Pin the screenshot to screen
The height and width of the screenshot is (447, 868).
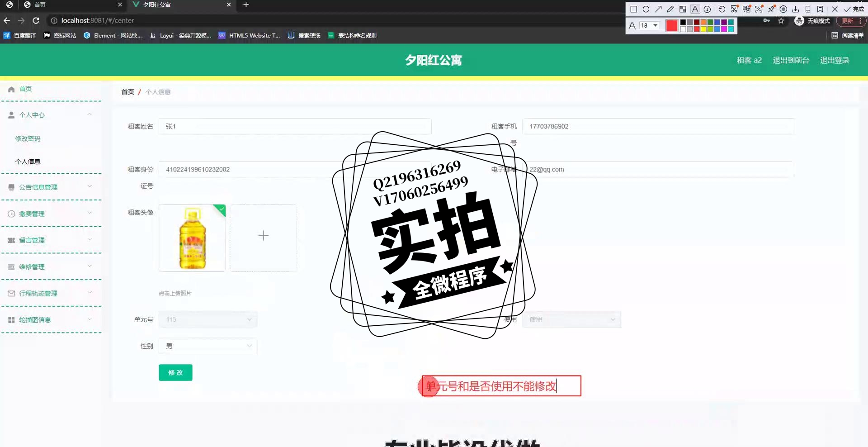pyautogui.click(x=771, y=9)
